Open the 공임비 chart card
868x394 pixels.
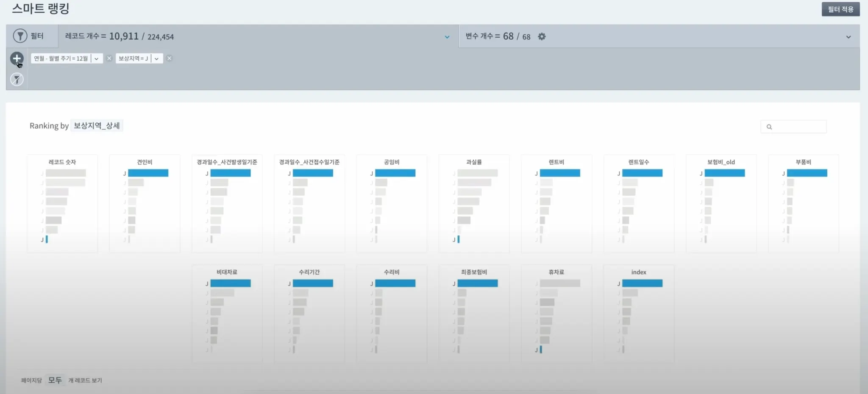392,204
